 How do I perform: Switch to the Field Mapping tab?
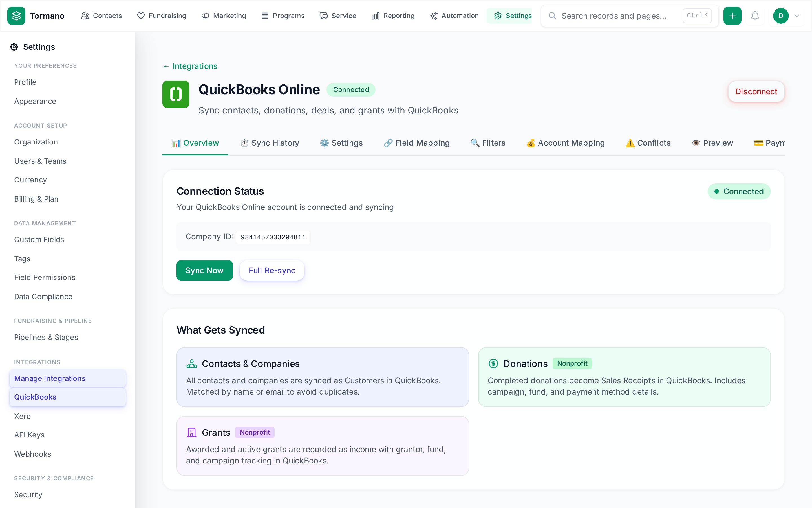[x=417, y=143]
